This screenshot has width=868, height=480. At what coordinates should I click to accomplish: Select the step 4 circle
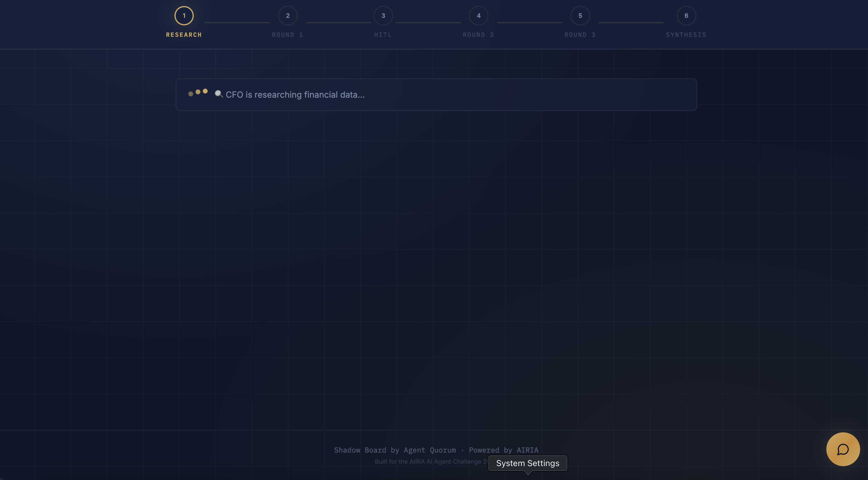478,16
